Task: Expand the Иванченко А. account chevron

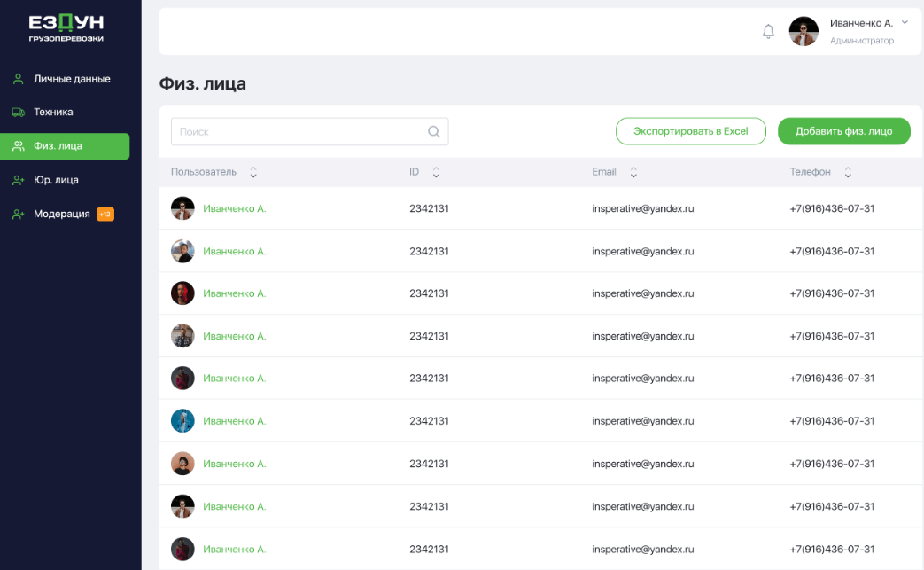Action: (904, 22)
